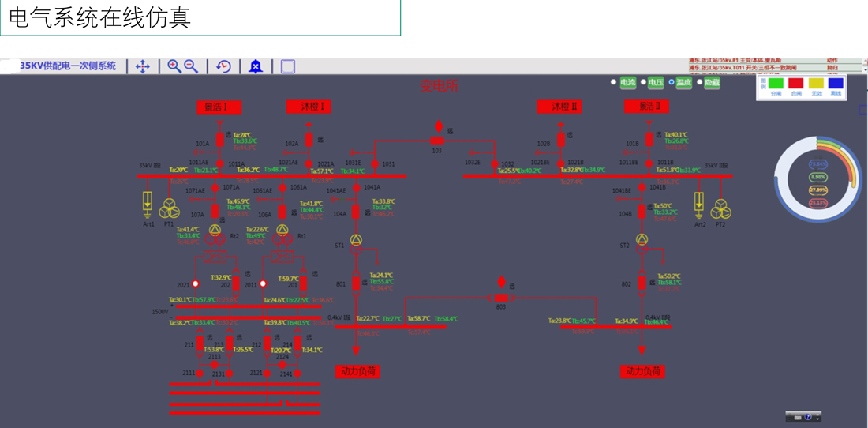Click the 8.98% donut chart label

coord(817,177)
